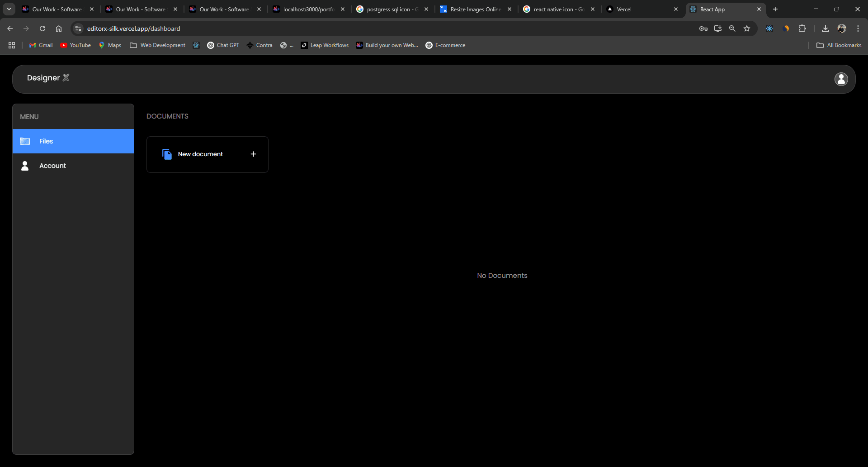Switch to the localhost:3000/portfolio tab
868x467 pixels.
click(309, 9)
